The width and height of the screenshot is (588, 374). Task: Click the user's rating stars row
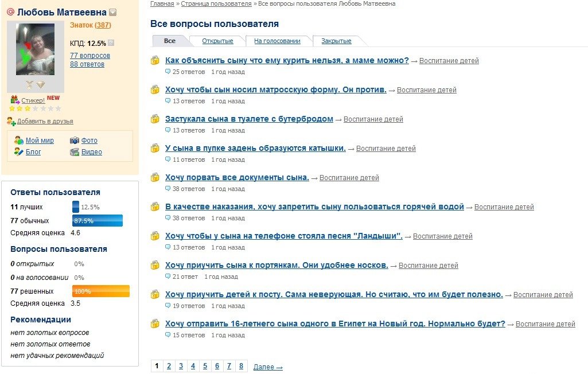[x=35, y=108]
